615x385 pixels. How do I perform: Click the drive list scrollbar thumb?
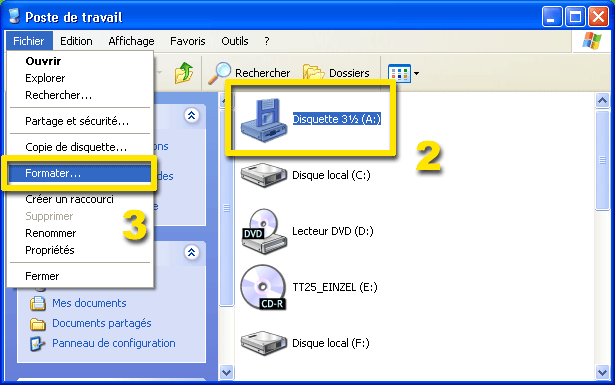coord(602,160)
